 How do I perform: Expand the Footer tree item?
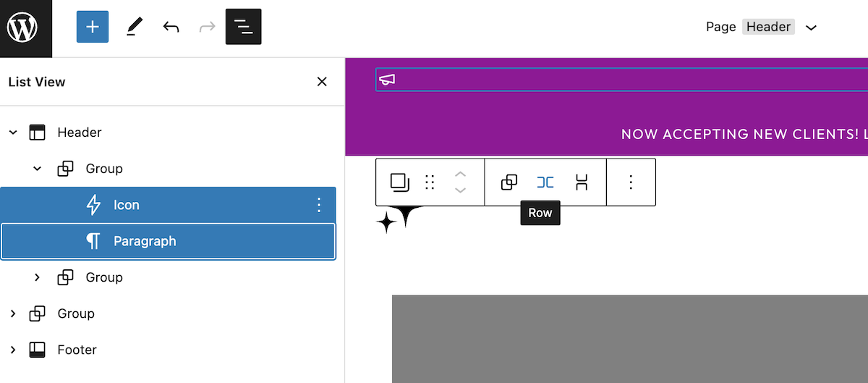pos(13,350)
